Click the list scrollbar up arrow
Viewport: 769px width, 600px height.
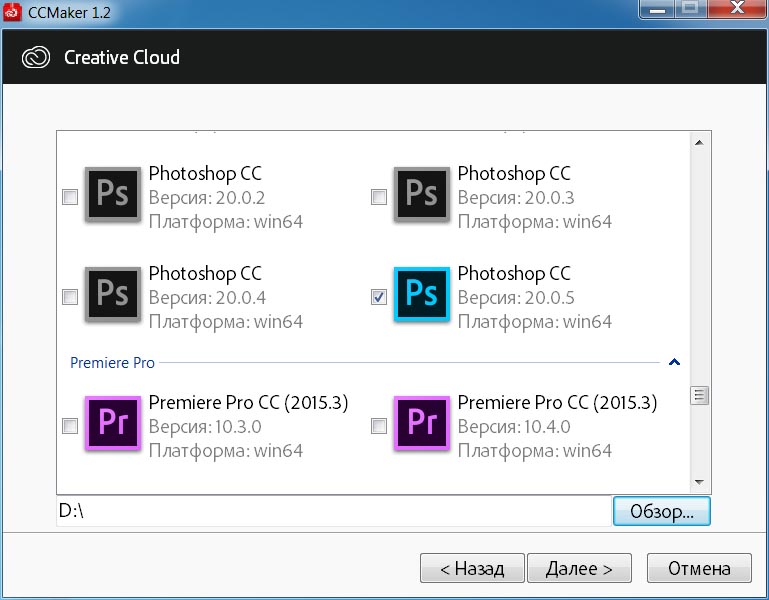699,143
